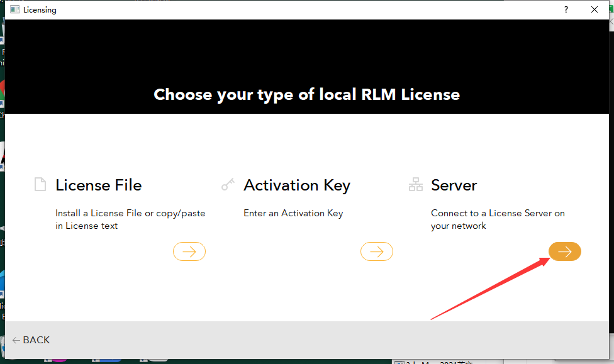Viewport: 614px width, 364px height.
Task: Click the orange Server arrow button
Action: (x=564, y=251)
